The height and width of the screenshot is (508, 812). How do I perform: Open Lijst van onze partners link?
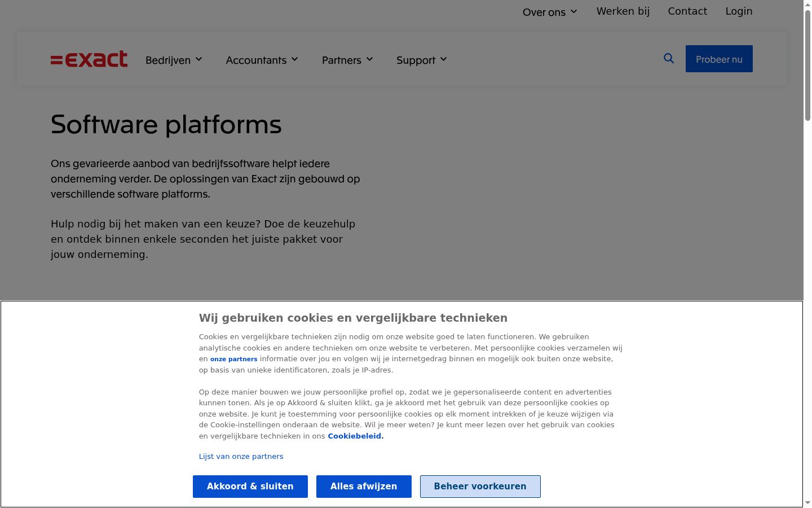tap(241, 456)
